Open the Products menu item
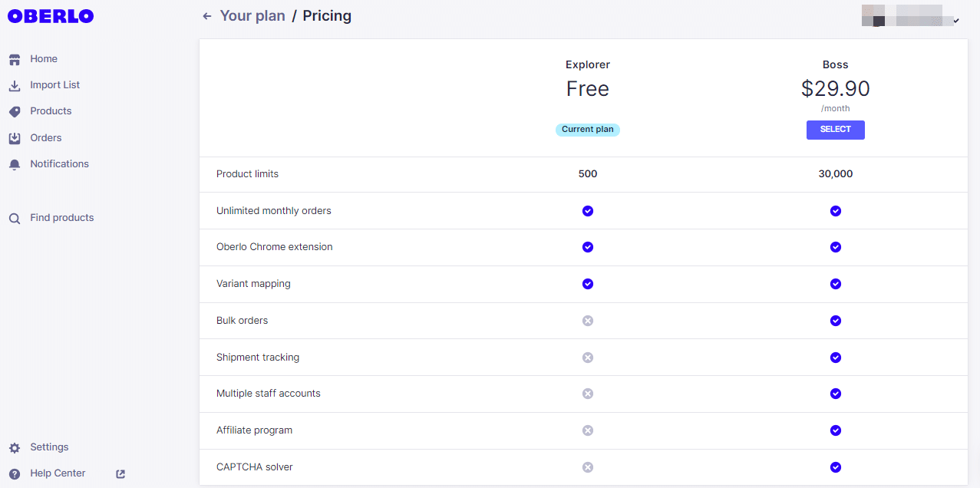This screenshot has height=488, width=980. pyautogui.click(x=51, y=111)
